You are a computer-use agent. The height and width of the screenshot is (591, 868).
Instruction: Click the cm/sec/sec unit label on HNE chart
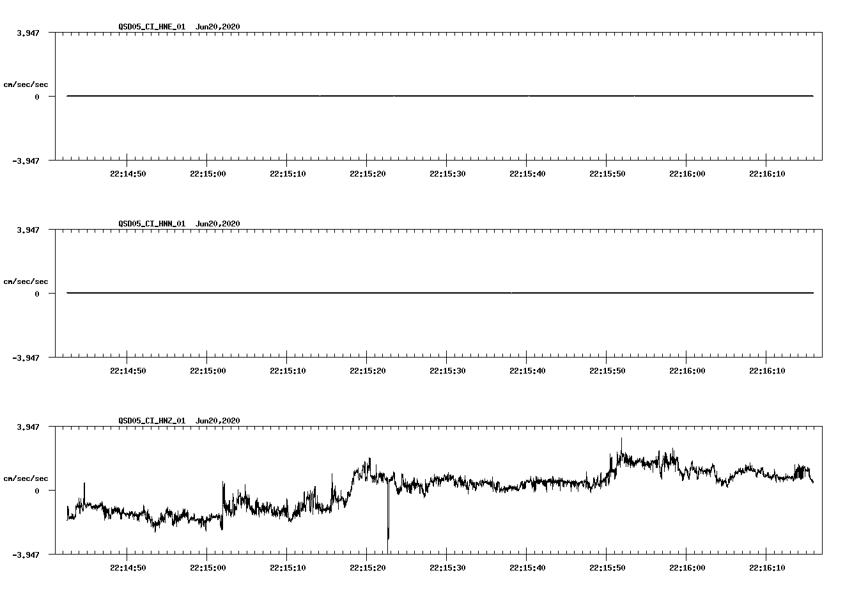tap(26, 84)
